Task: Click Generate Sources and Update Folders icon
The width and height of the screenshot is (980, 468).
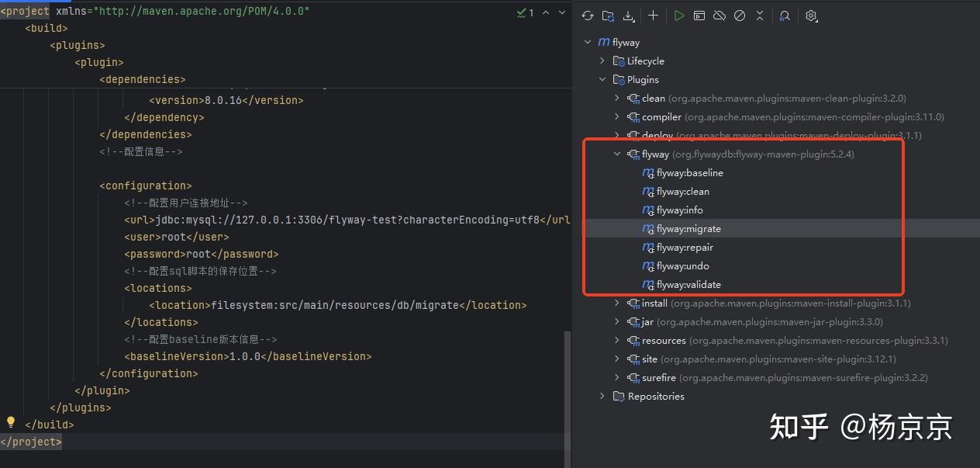Action: coord(608,16)
